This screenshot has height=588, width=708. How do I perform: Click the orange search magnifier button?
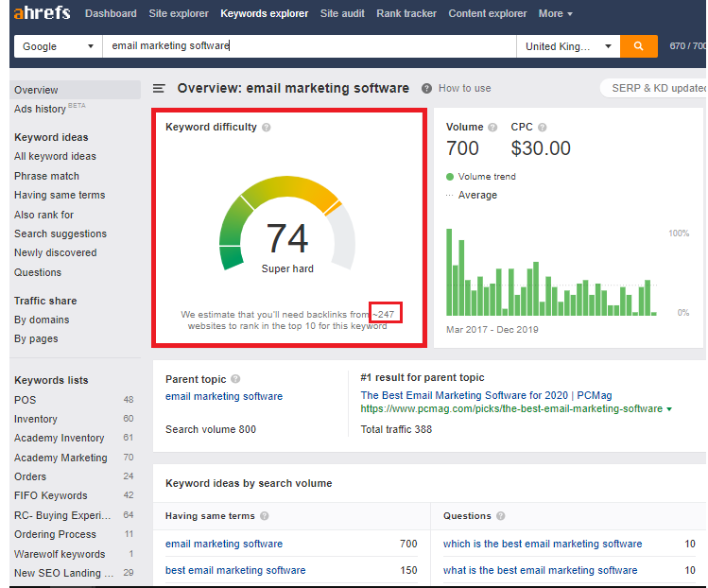[x=638, y=46]
